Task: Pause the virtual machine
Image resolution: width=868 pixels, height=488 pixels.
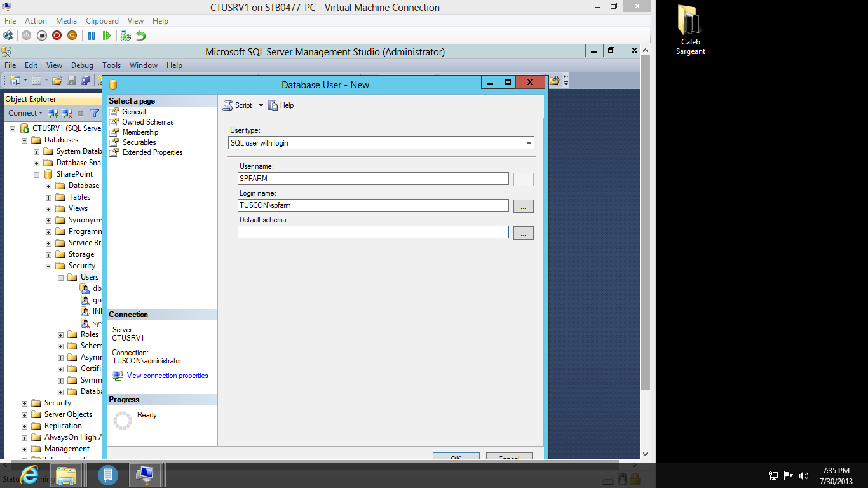Action: [x=92, y=36]
